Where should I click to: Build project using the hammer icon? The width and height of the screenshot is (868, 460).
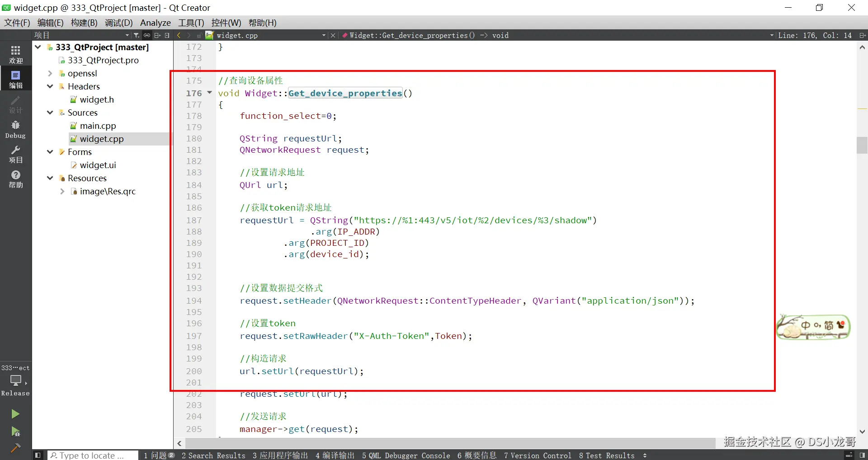tap(15, 448)
